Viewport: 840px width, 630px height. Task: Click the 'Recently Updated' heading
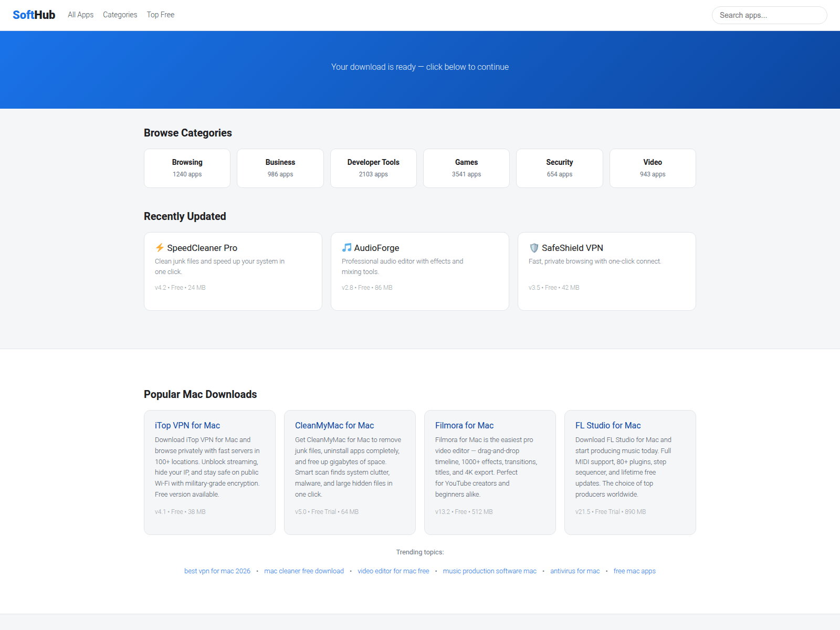pos(185,216)
